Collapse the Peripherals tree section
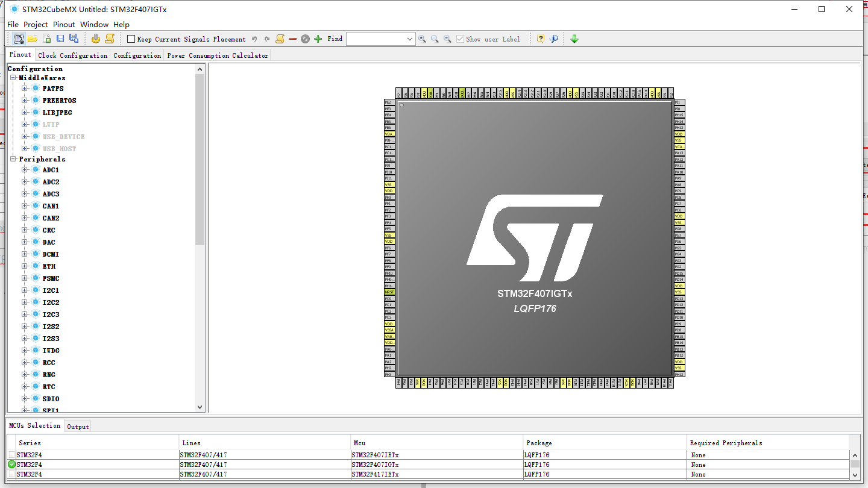 click(13, 159)
